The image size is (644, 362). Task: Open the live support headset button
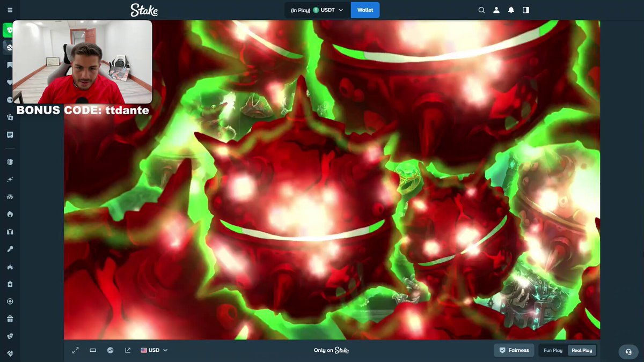point(628,352)
